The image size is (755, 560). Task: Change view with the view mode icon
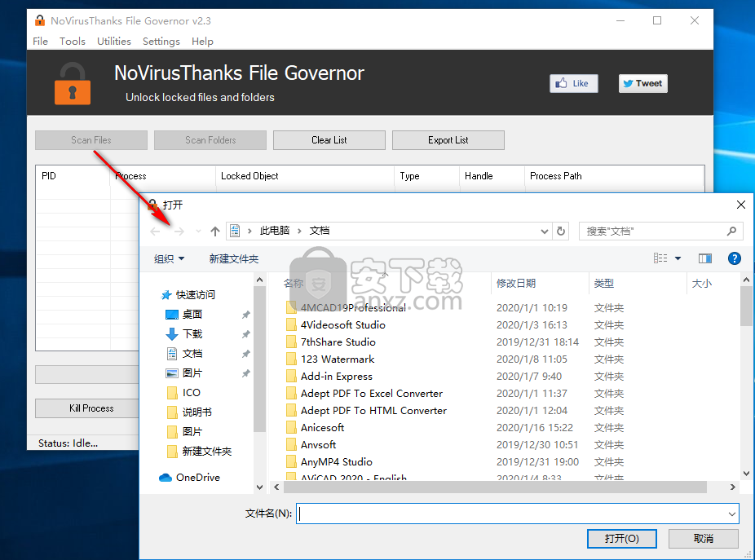(x=660, y=258)
